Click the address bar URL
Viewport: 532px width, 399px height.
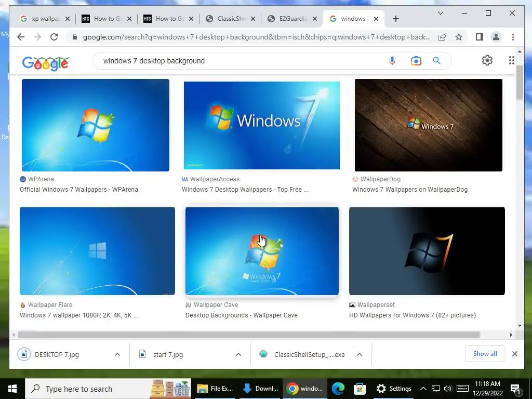tap(257, 37)
